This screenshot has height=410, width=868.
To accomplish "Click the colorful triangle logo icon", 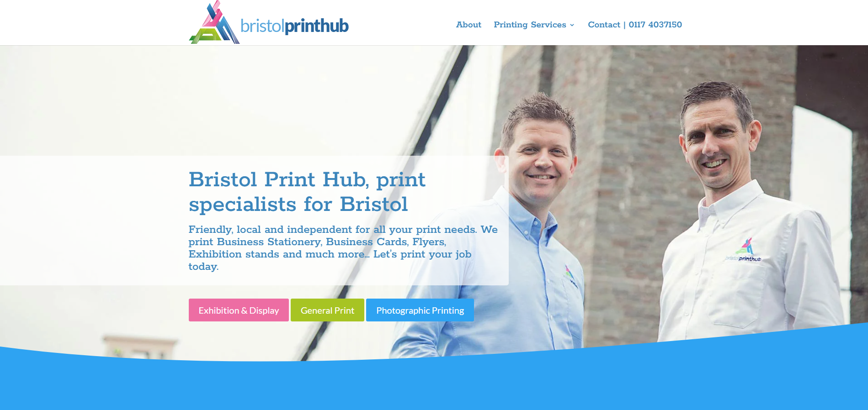I will 214,22.
